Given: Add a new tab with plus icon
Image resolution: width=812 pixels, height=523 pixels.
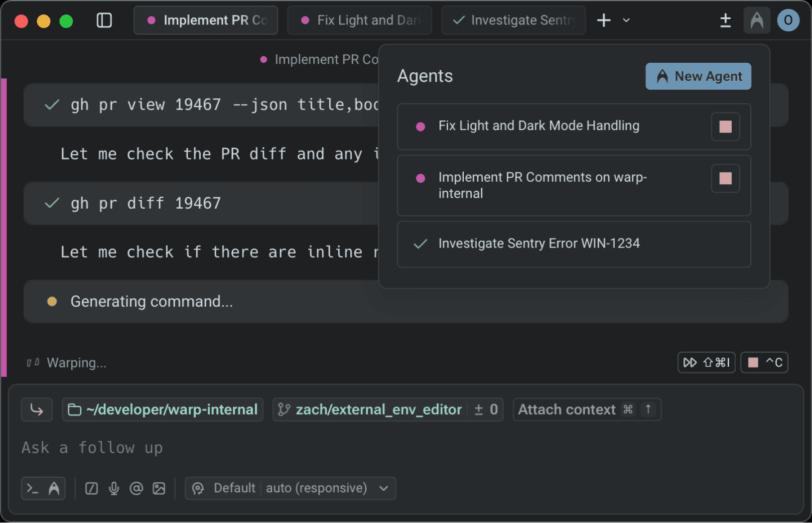Looking at the screenshot, I should pos(604,20).
